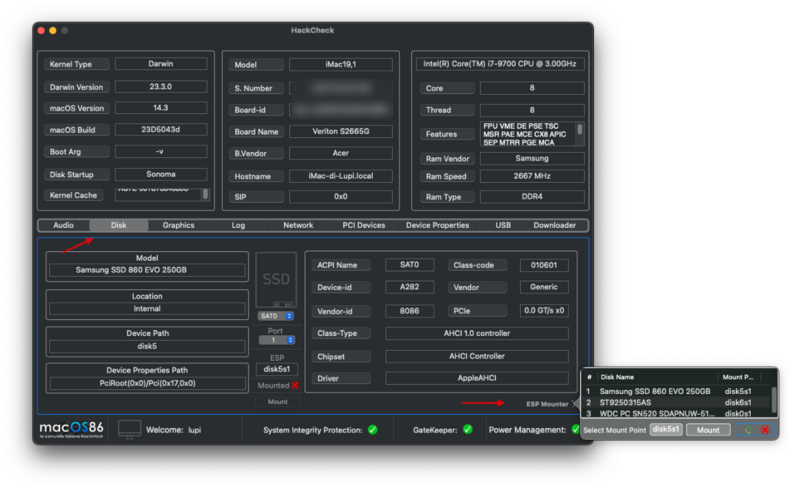Switch to the PCI Devices tab
800x488 pixels.
point(363,226)
